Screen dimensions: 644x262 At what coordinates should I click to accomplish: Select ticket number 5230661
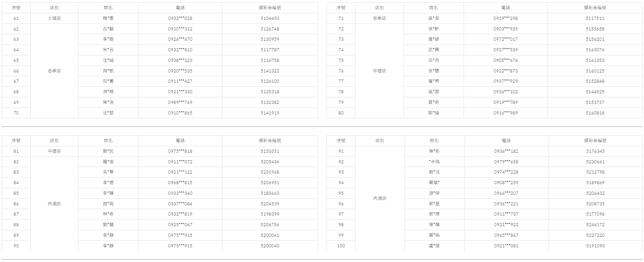[x=595, y=162]
